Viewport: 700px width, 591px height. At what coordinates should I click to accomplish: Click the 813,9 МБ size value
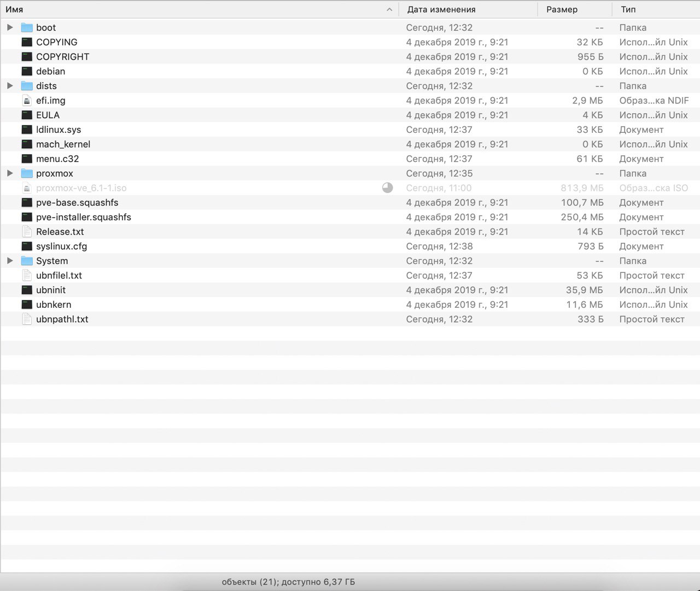click(x=582, y=188)
